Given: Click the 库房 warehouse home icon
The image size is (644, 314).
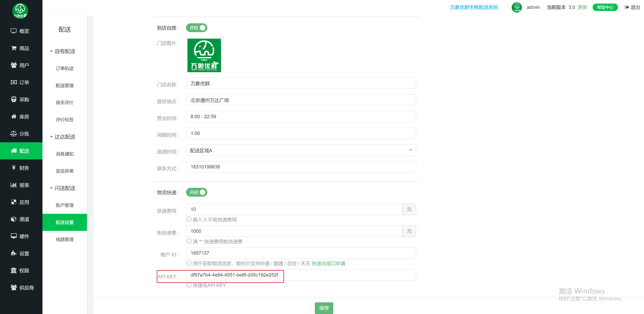Looking at the screenshot, I should [14, 116].
